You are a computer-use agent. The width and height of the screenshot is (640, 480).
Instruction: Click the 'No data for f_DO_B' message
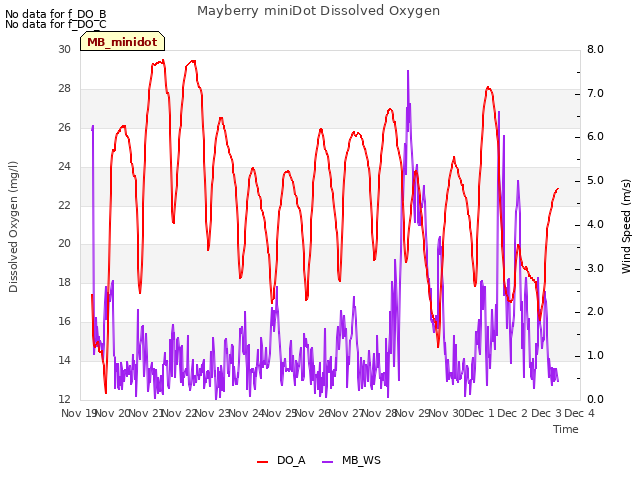tap(56, 14)
